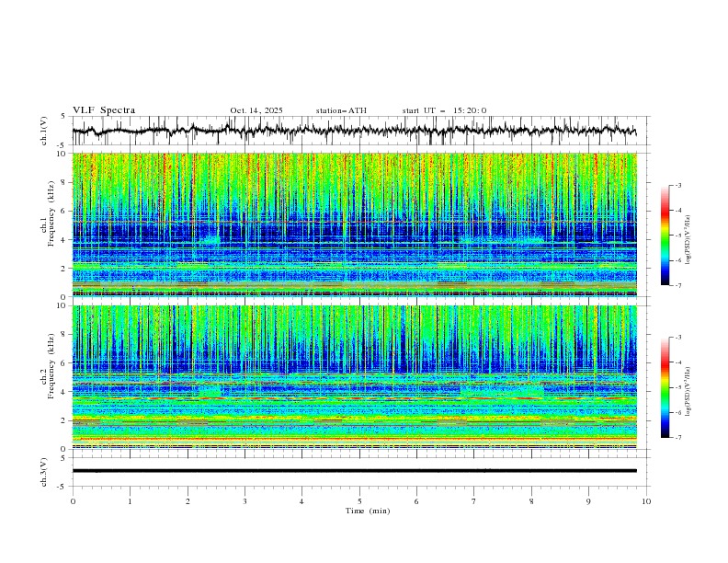
Task: Click the 'start UT = 15:20:0' text
Action: click(x=444, y=110)
